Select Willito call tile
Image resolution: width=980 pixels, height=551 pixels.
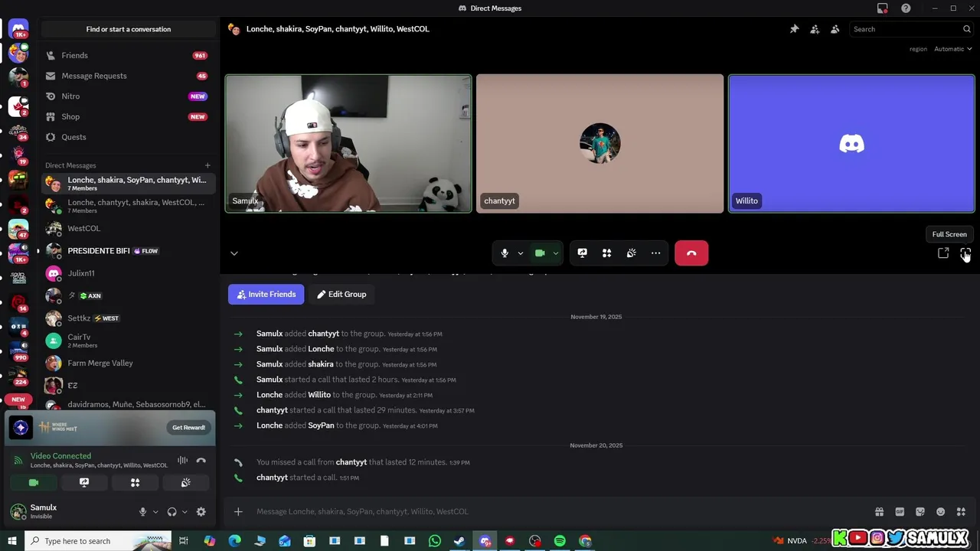tap(851, 143)
